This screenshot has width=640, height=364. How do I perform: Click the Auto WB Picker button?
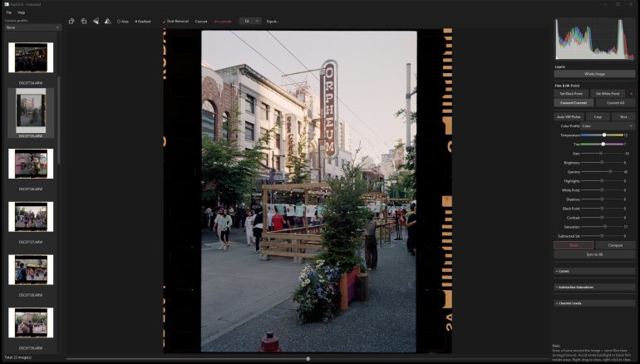[569, 116]
